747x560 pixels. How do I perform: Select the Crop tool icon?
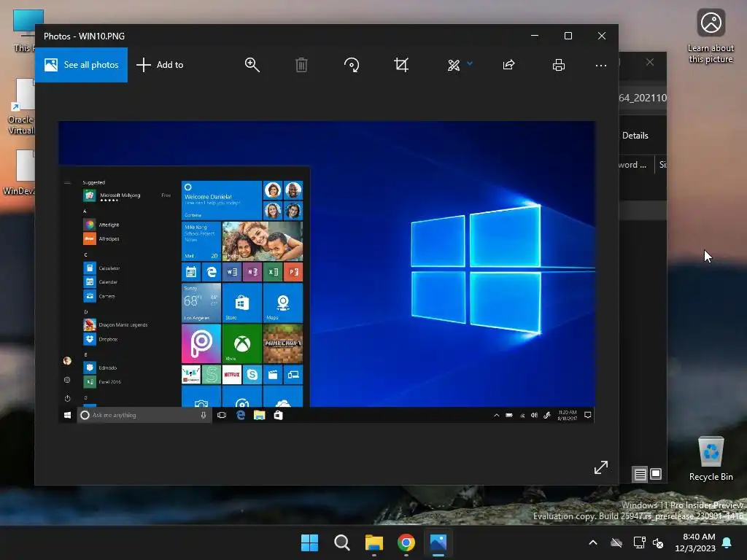coord(402,65)
